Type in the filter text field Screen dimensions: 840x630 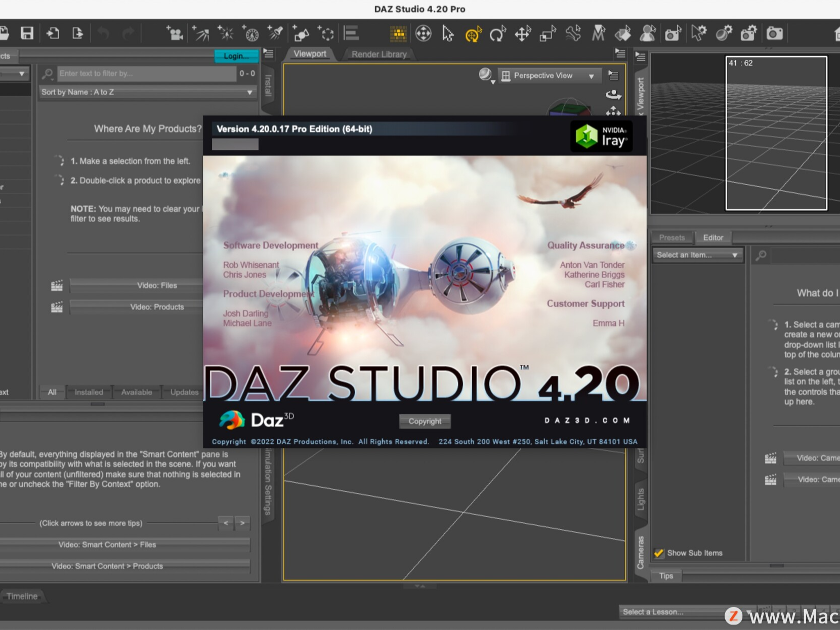click(x=147, y=73)
